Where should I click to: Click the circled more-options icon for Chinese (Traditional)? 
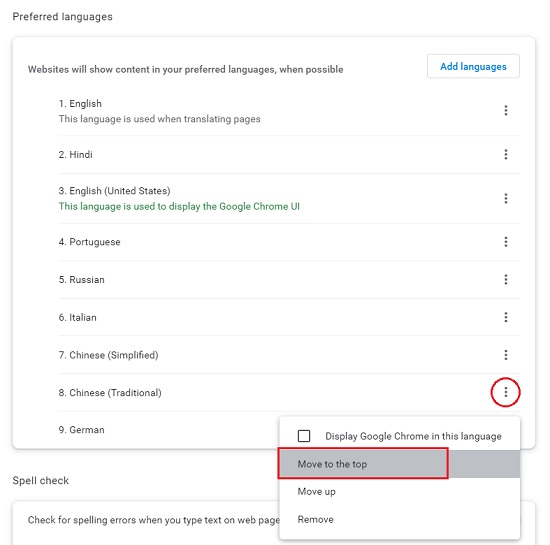[x=505, y=392]
